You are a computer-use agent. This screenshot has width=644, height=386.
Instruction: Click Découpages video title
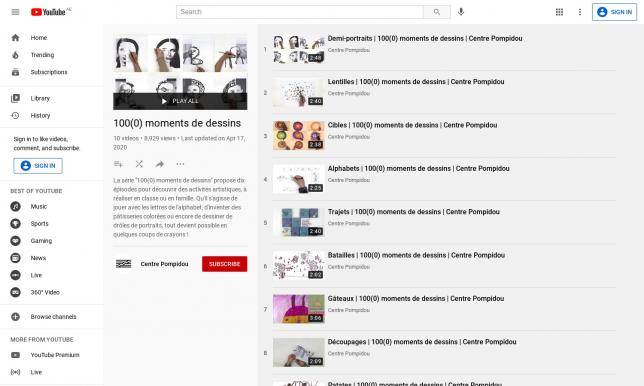click(422, 342)
